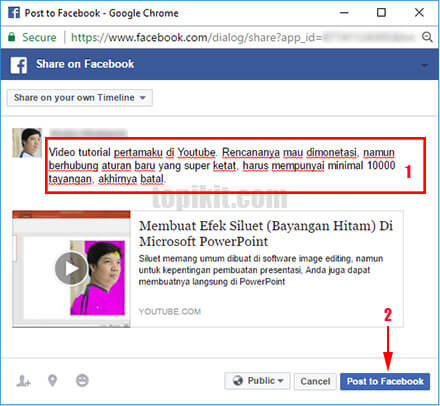
Task: Play the video preview thumbnail
Action: 71,269
